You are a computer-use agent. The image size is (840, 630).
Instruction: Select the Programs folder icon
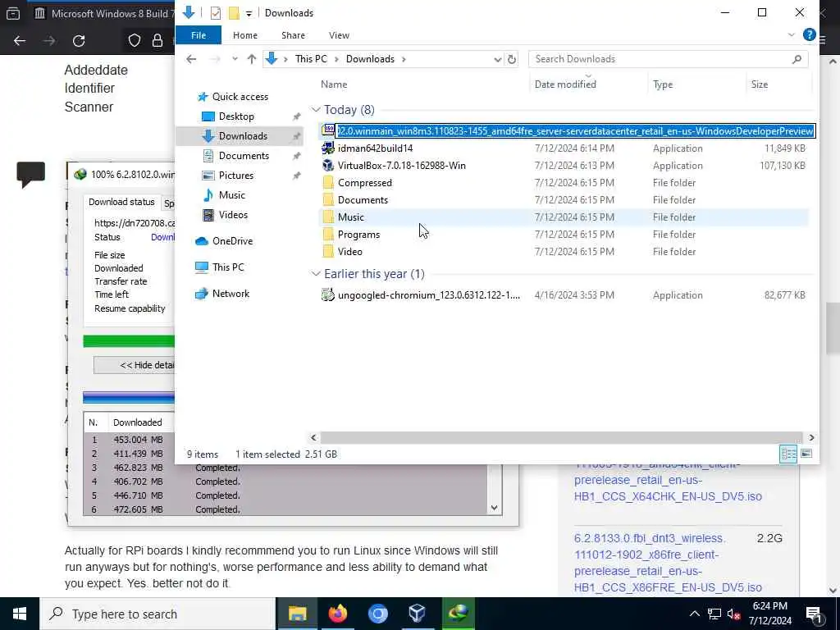(328, 234)
